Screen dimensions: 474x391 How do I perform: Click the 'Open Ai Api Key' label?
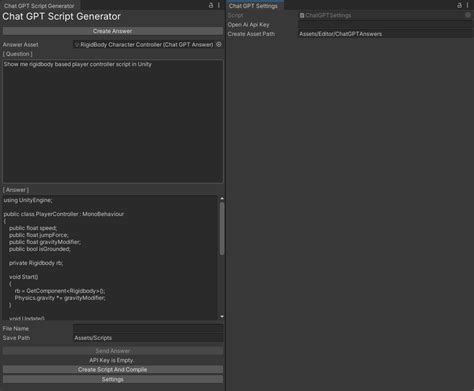tap(248, 25)
